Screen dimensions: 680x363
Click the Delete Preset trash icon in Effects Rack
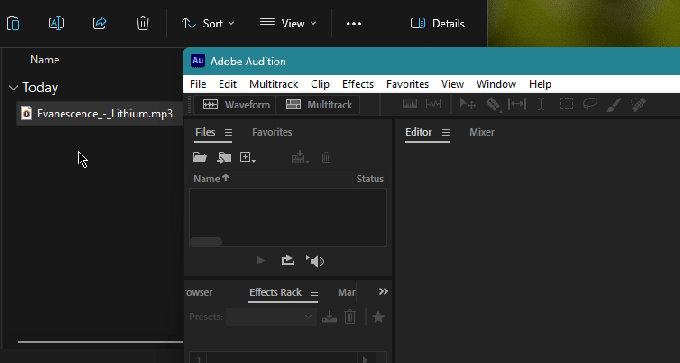[350, 317]
